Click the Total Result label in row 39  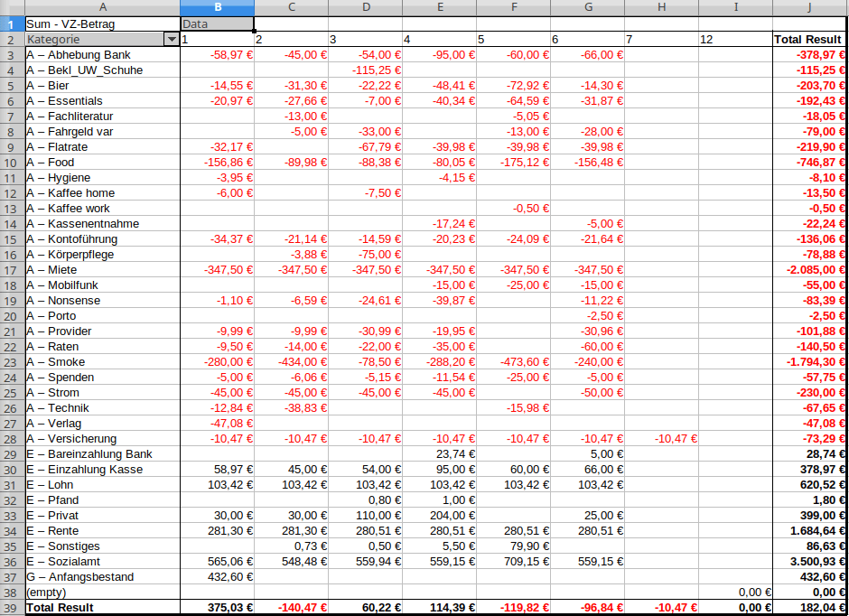pyautogui.click(x=101, y=608)
